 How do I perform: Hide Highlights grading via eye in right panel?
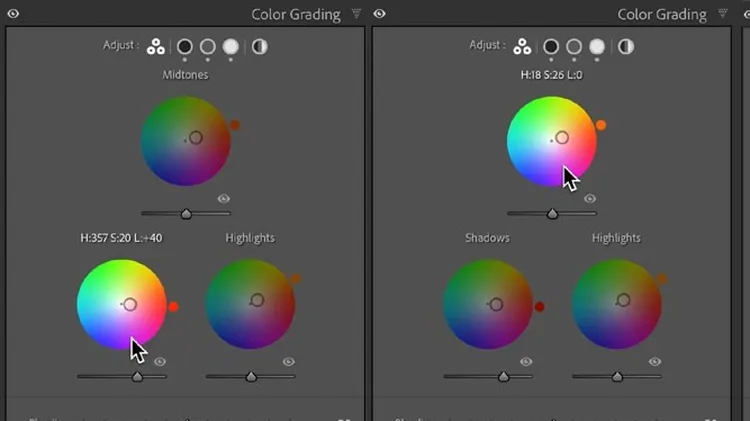[x=655, y=361]
